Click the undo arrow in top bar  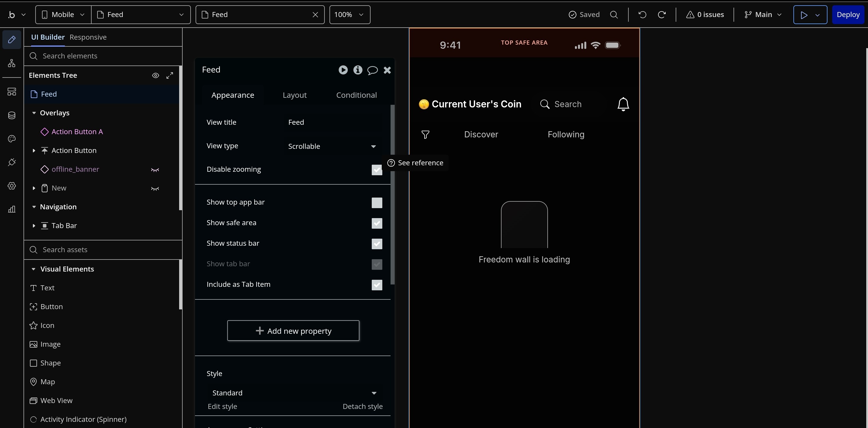642,14
